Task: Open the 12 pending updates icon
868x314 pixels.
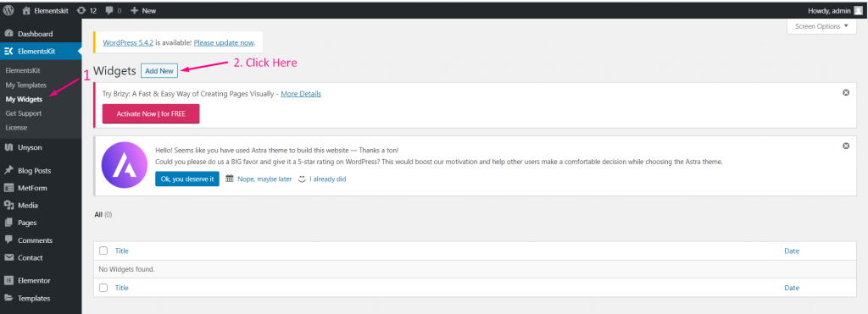Action: [x=87, y=10]
